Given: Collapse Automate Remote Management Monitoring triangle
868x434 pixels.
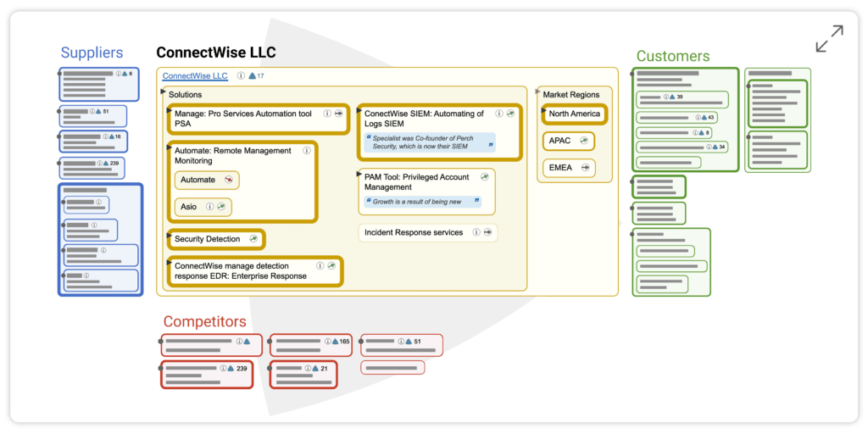Looking at the screenshot, I should click(x=169, y=147).
